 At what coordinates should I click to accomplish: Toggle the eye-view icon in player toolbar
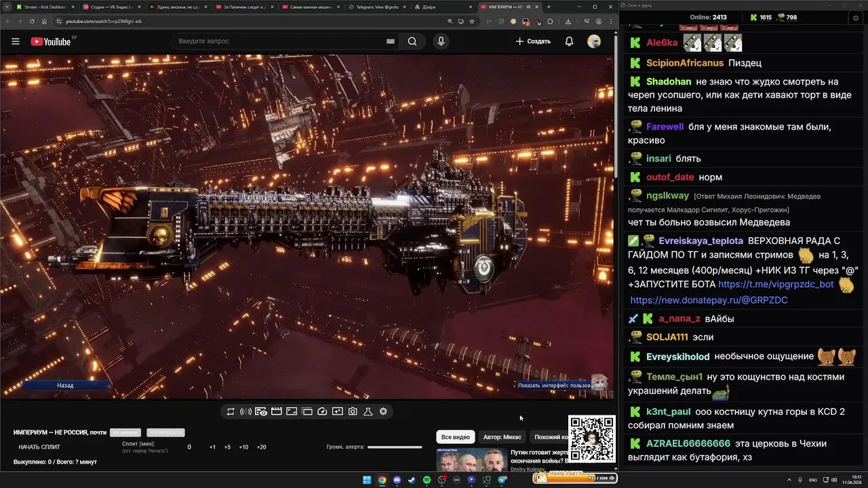[x=261, y=411]
